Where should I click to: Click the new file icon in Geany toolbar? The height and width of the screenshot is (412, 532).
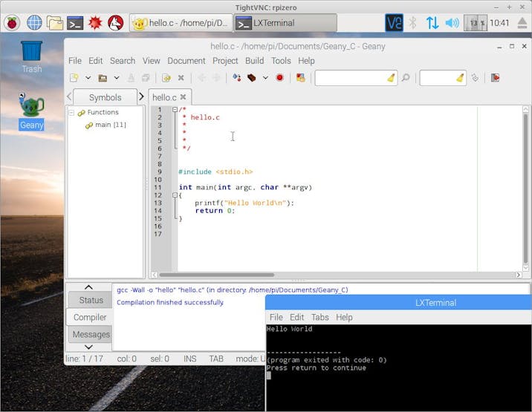(x=74, y=77)
